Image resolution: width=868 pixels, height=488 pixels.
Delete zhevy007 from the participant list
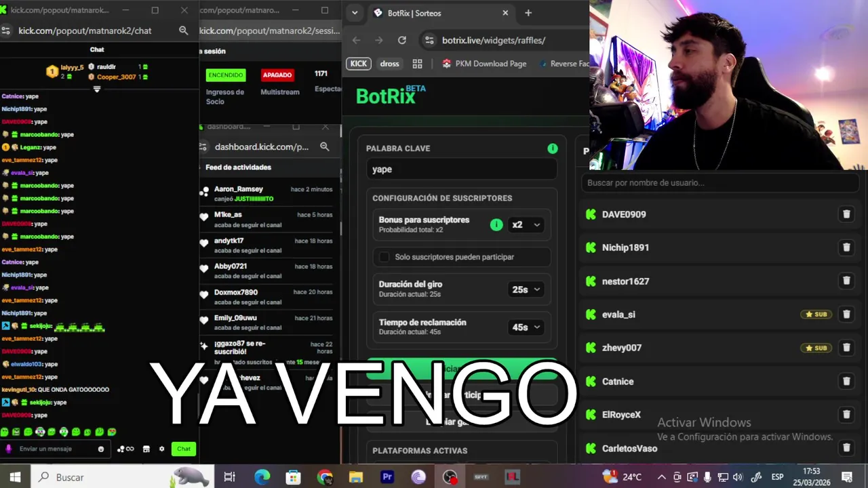point(846,348)
